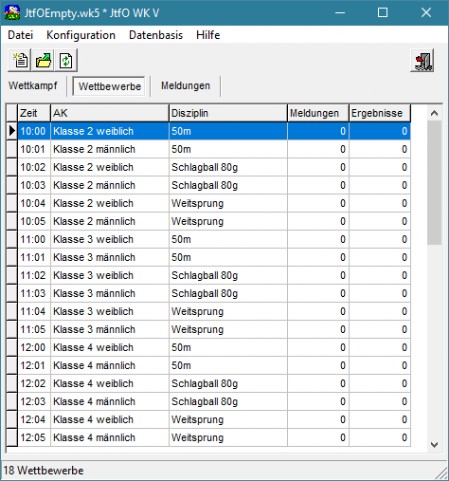The height and width of the screenshot is (481, 449).
Task: Click the Disziplin column header
Action: [x=228, y=113]
